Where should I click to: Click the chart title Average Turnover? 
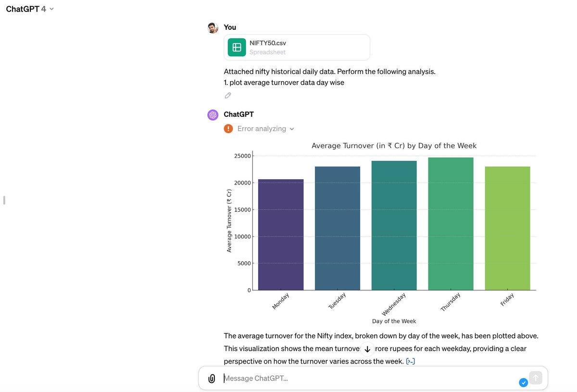click(x=394, y=146)
